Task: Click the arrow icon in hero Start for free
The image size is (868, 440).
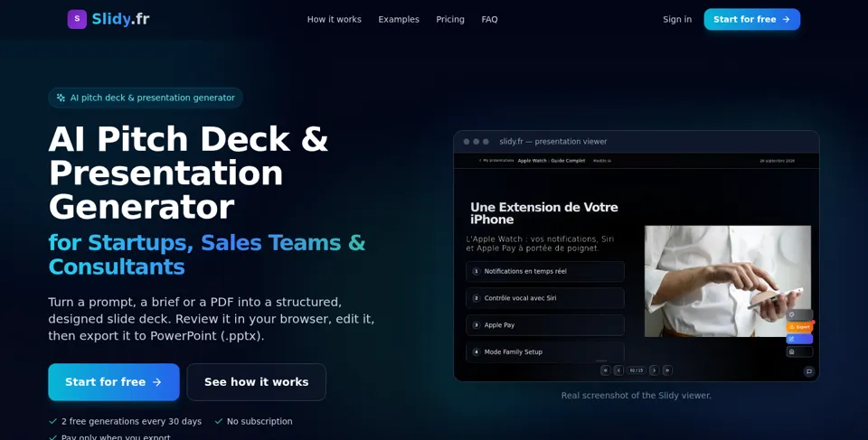Action: 157,382
